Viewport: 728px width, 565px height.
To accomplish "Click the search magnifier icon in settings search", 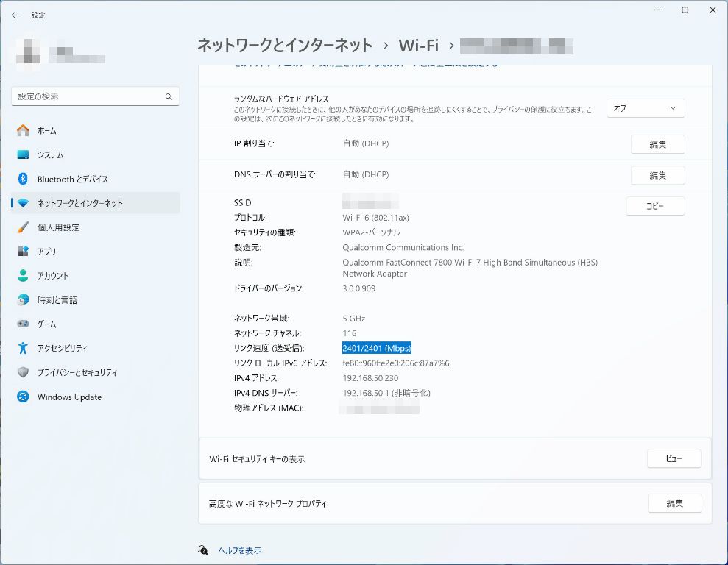I will point(169,96).
